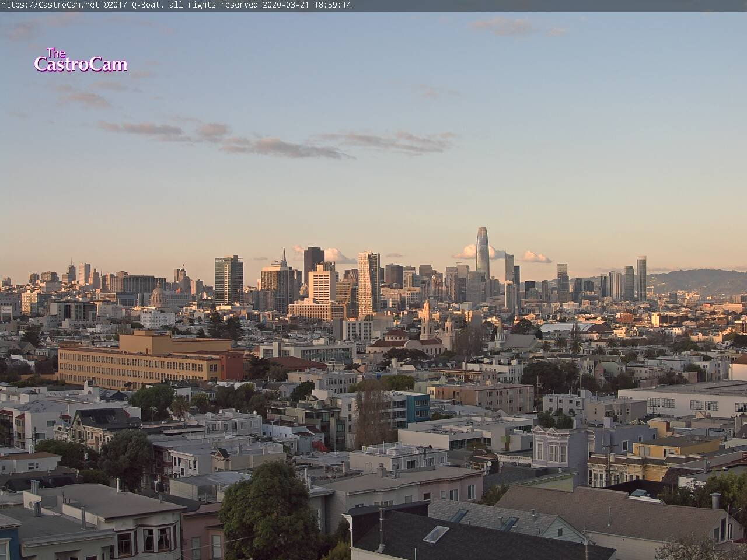
Task: Select the long tan school building
Action: pyautogui.click(x=140, y=362)
